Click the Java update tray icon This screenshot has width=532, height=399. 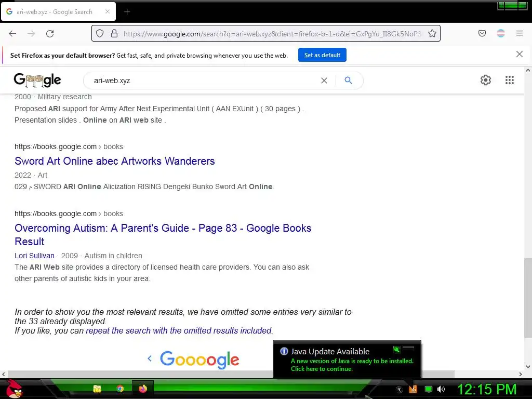click(413, 389)
